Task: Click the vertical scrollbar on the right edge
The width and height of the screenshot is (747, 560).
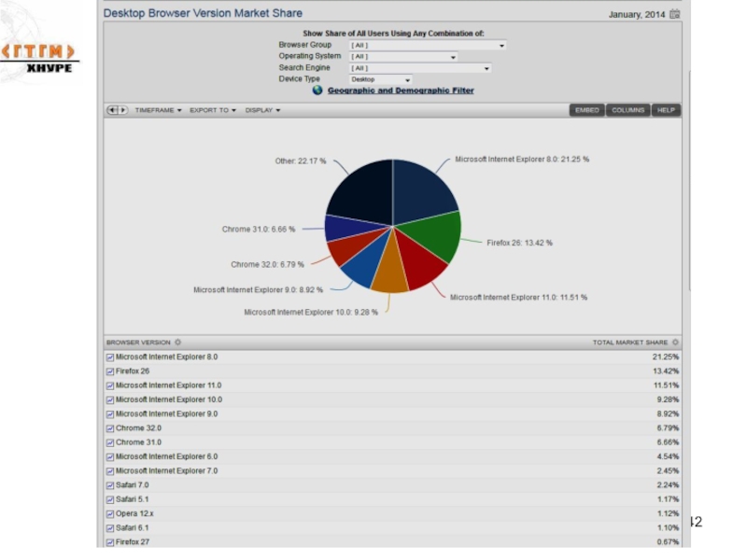Action: coord(689,181)
